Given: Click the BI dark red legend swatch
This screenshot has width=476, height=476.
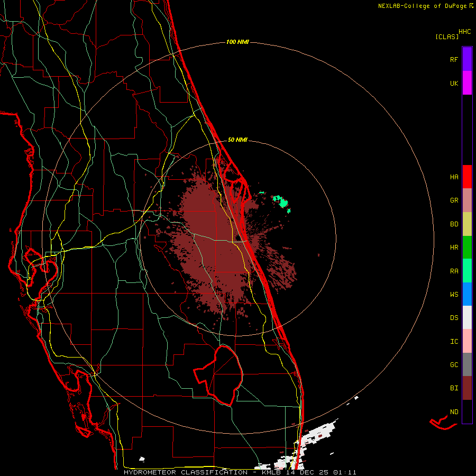Looking at the screenshot, I should 467,388.
